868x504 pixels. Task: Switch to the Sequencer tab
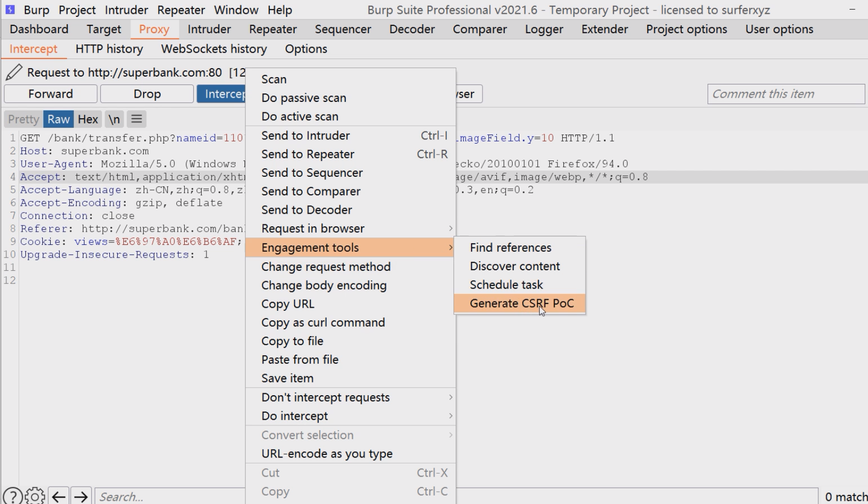click(343, 29)
